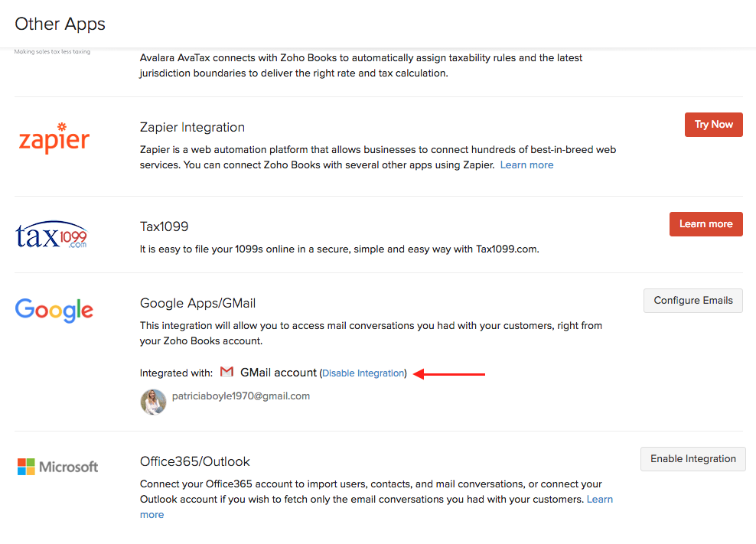756x544 pixels.
Task: Enable Integration for Office365/Outlook
Action: [692, 459]
